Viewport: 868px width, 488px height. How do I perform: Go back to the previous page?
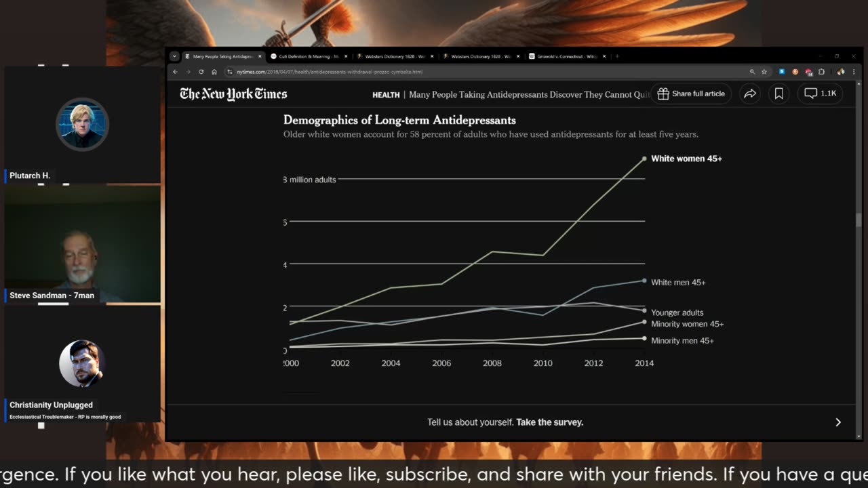tap(176, 71)
